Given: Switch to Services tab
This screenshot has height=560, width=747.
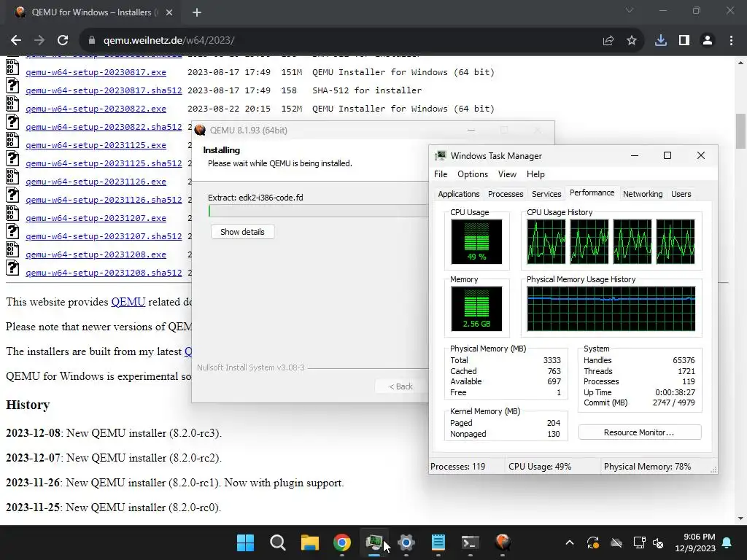Looking at the screenshot, I should [546, 194].
